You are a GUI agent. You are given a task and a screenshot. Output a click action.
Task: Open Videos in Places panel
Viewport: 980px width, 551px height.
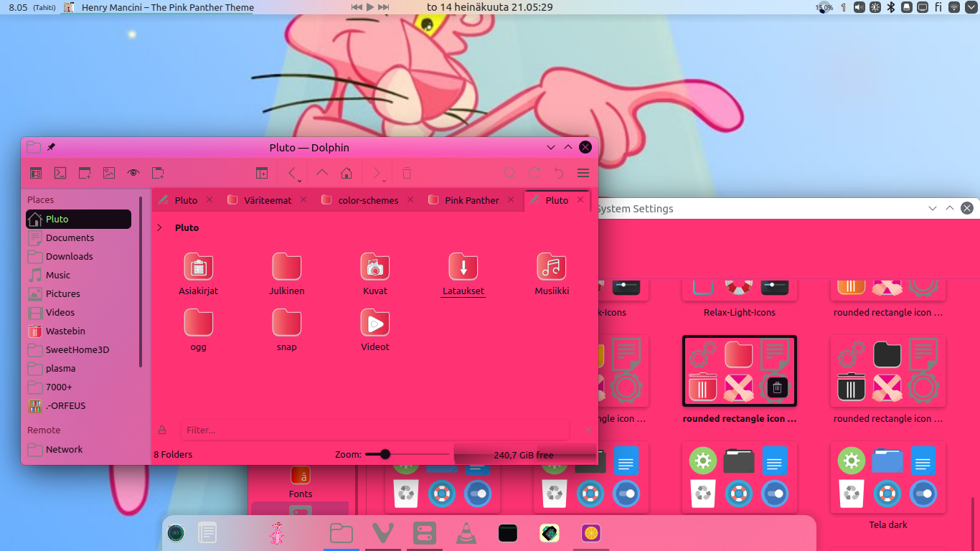click(78, 312)
